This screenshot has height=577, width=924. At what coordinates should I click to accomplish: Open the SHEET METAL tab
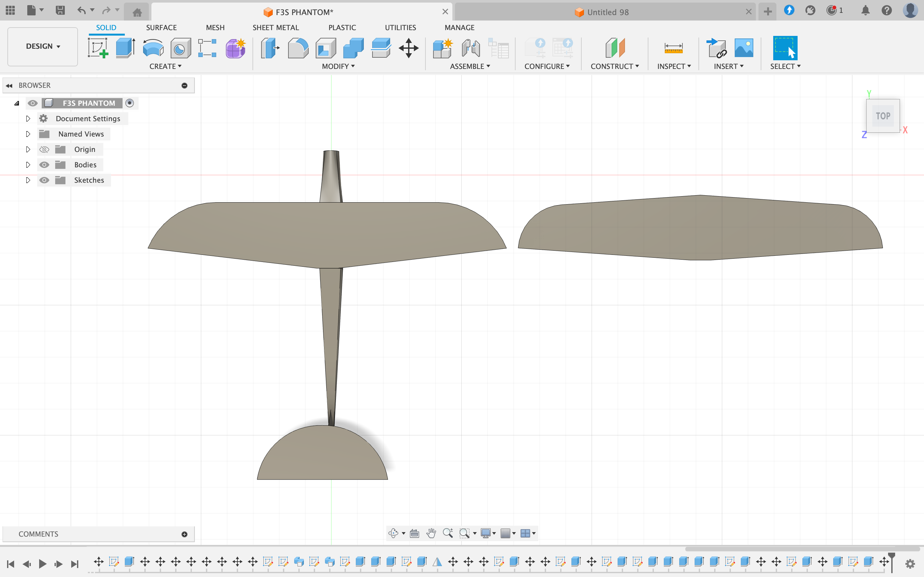pyautogui.click(x=276, y=27)
